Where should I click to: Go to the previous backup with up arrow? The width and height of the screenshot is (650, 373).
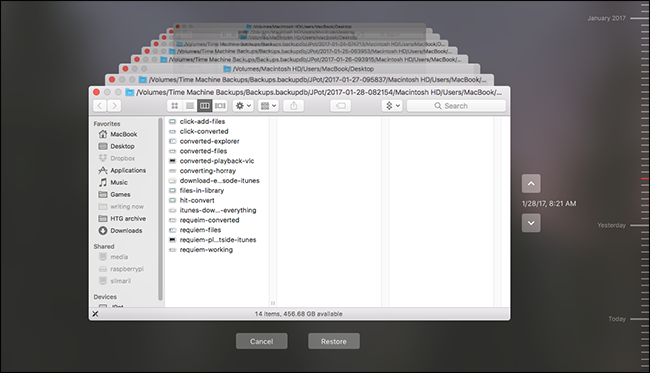coord(531,184)
